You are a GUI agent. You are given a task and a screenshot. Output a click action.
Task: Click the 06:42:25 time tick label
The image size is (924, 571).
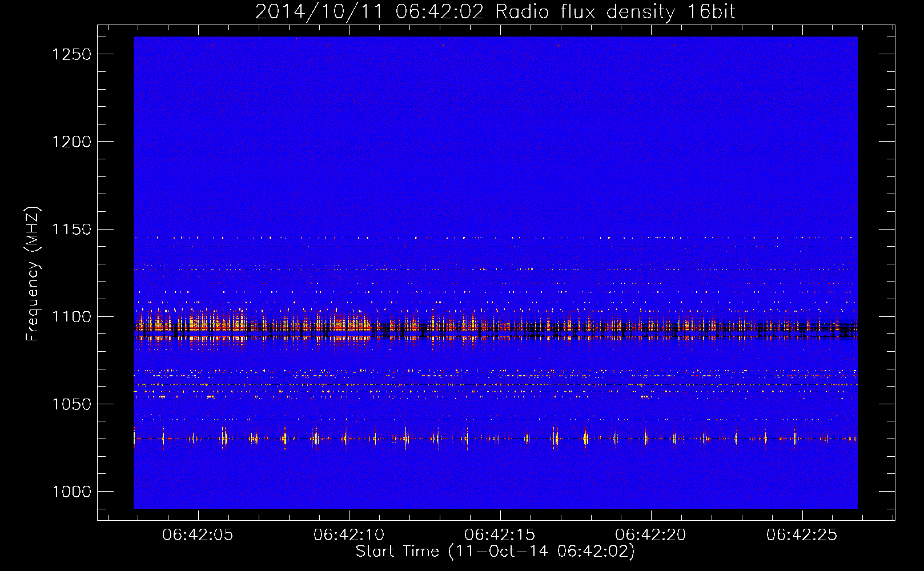coord(802,535)
